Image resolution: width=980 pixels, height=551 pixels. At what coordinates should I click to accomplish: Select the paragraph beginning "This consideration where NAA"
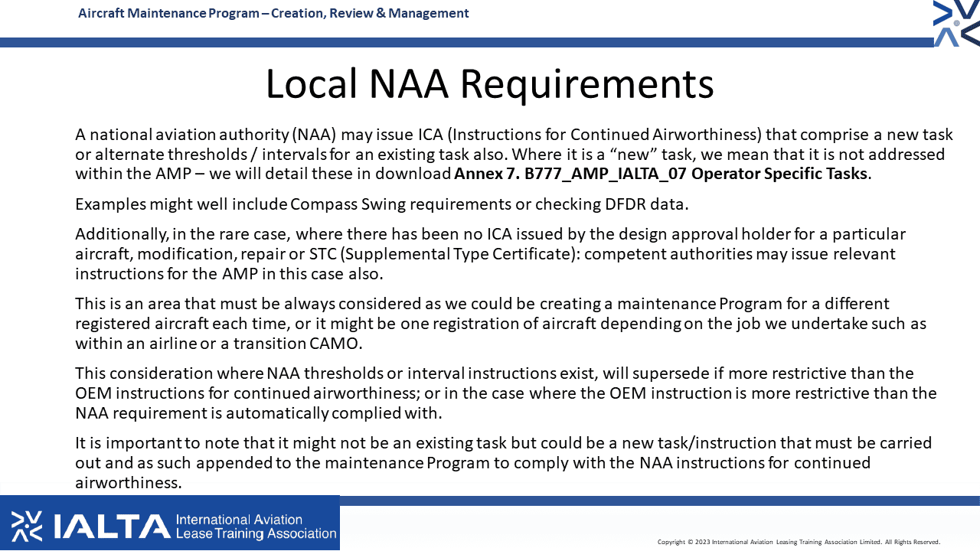pyautogui.click(x=505, y=393)
